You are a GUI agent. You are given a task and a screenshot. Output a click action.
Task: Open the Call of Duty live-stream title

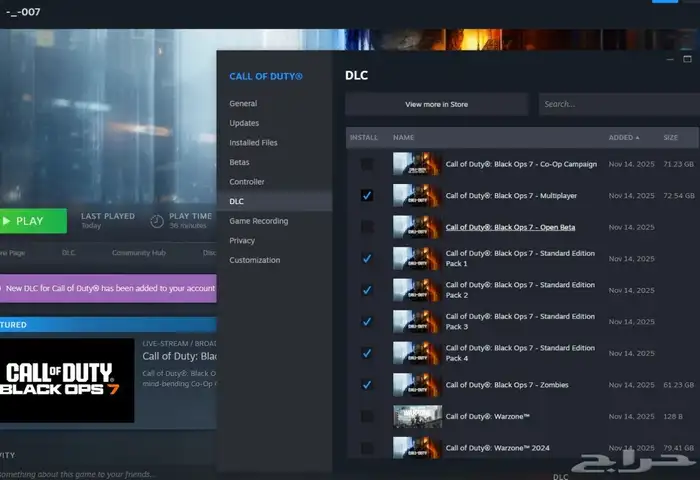coord(179,356)
